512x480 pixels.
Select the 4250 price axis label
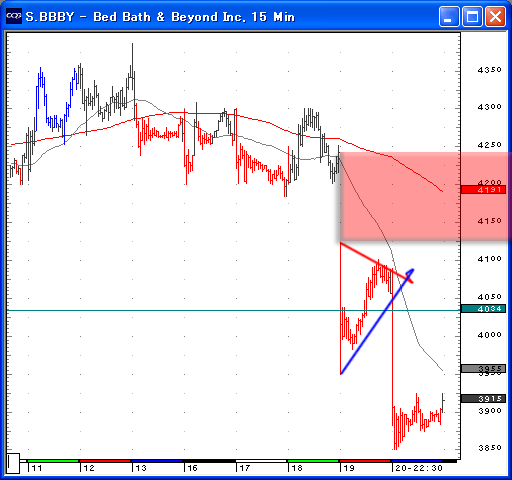click(x=489, y=145)
